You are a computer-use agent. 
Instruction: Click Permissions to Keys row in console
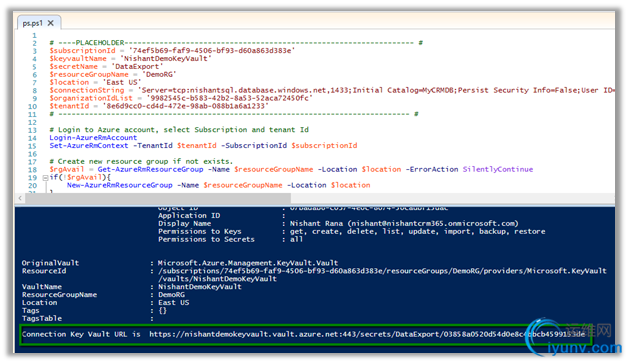coord(351,231)
